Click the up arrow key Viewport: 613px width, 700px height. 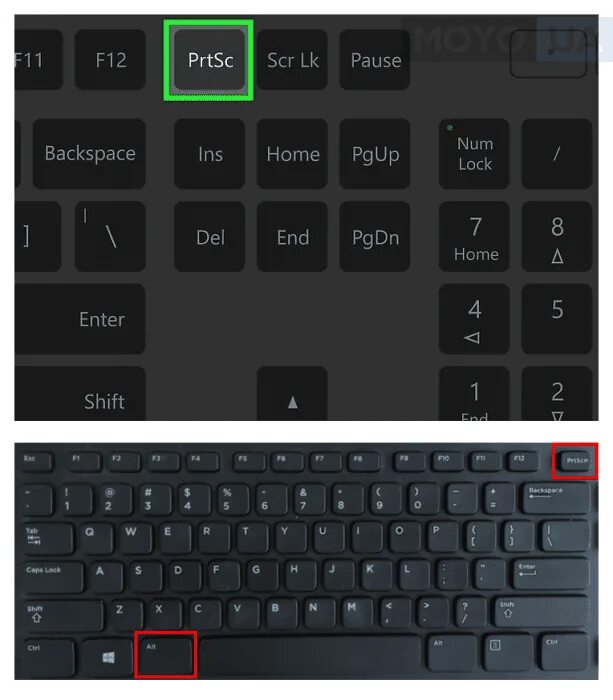292,394
